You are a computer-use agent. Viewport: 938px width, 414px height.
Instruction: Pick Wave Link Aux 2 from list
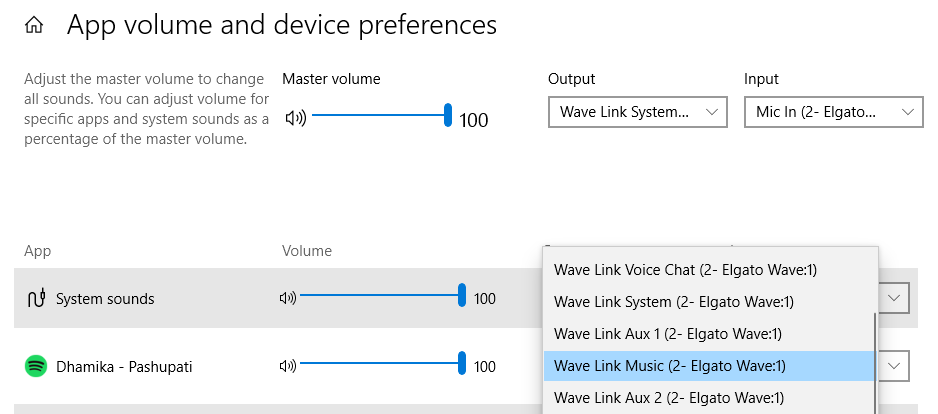[667, 398]
